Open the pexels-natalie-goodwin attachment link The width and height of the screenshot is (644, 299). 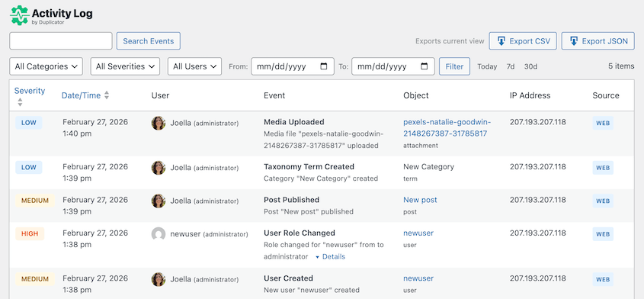447,128
